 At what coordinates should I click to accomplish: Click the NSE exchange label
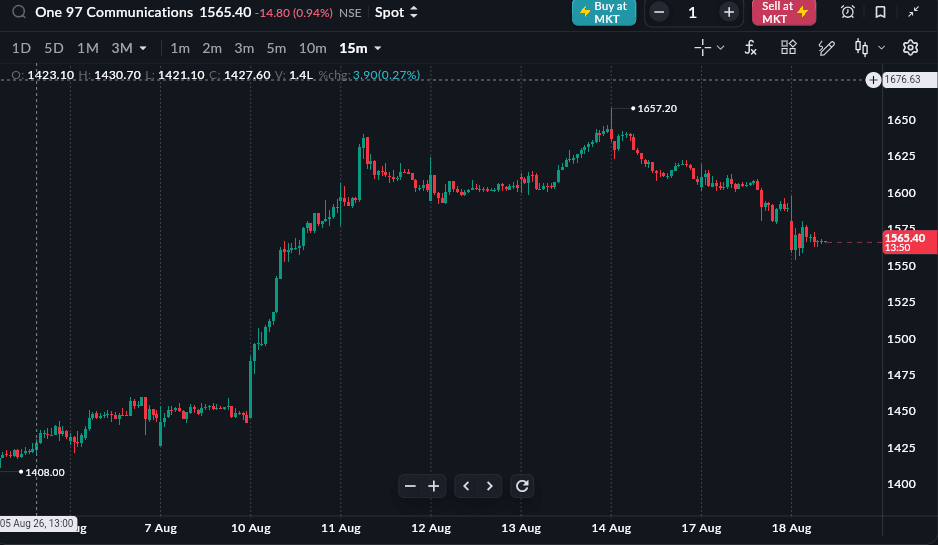[x=351, y=13]
